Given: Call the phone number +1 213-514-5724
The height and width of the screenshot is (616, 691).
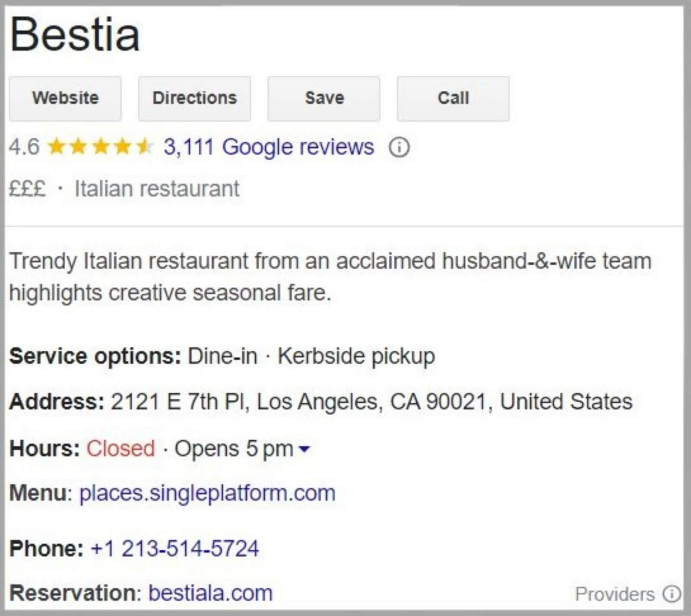Looking at the screenshot, I should [x=174, y=549].
